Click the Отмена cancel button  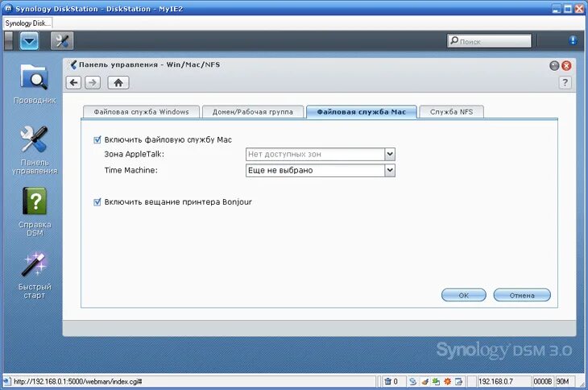pos(522,295)
